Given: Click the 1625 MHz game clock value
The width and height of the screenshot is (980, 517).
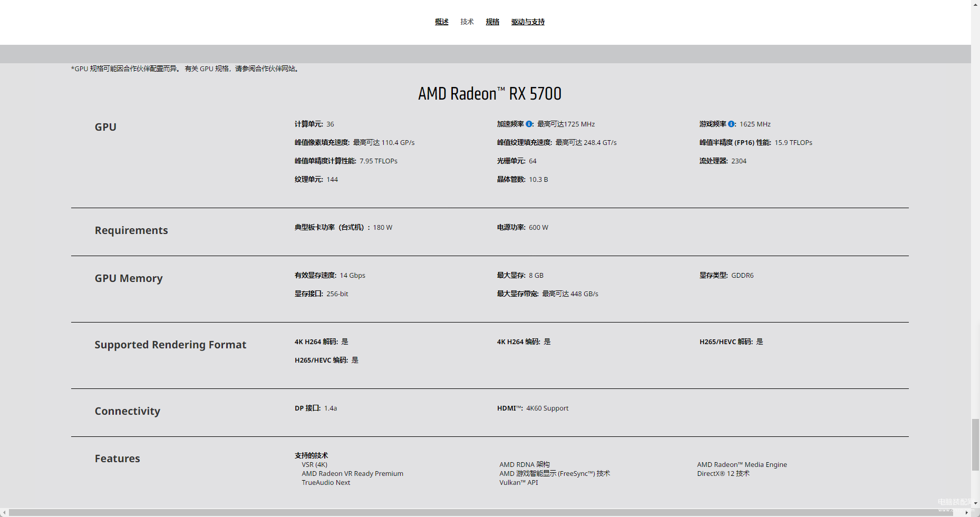Looking at the screenshot, I should (x=755, y=124).
